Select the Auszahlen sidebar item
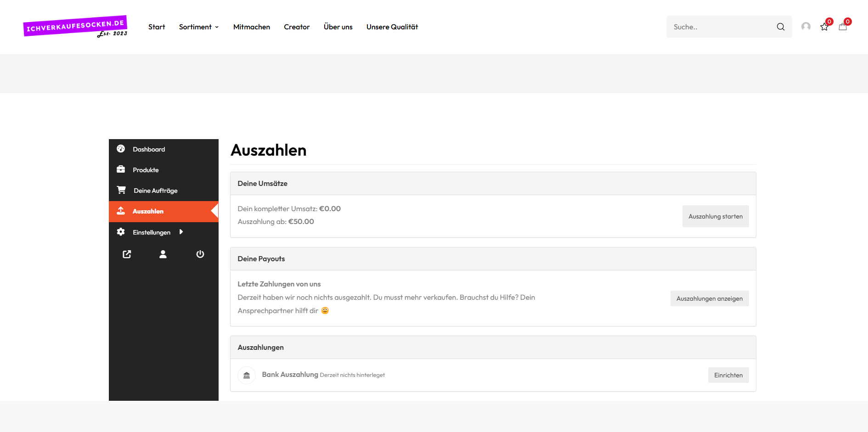 (x=148, y=211)
